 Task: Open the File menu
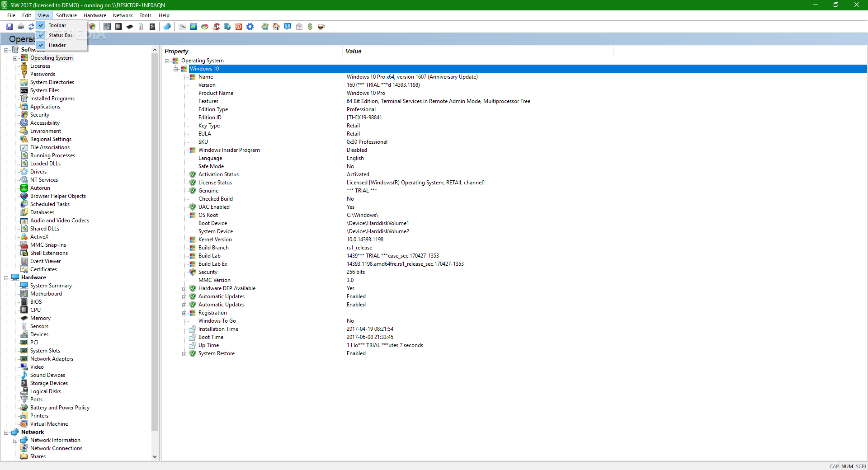[x=11, y=15]
